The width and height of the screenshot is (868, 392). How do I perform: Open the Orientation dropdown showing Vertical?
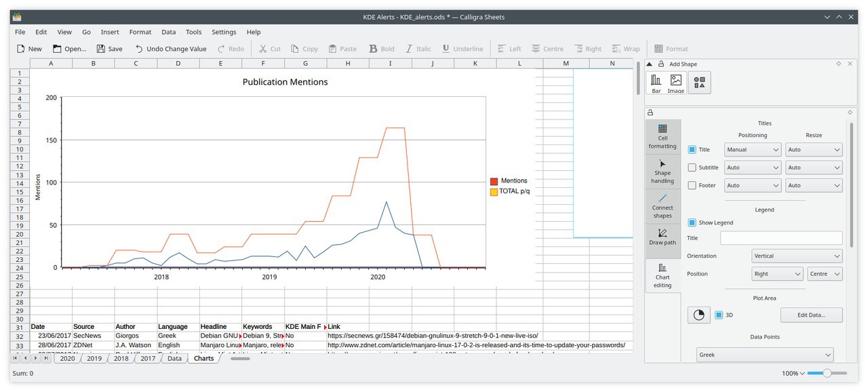click(797, 256)
